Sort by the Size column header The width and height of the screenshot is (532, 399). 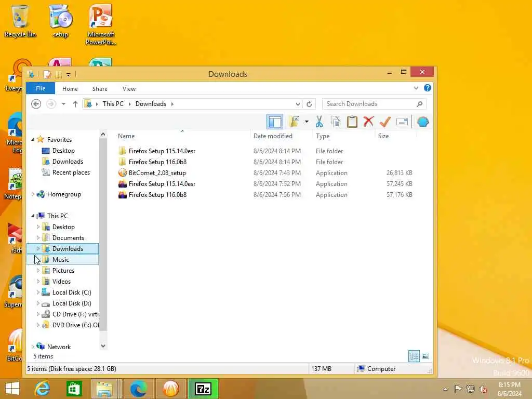coord(383,136)
